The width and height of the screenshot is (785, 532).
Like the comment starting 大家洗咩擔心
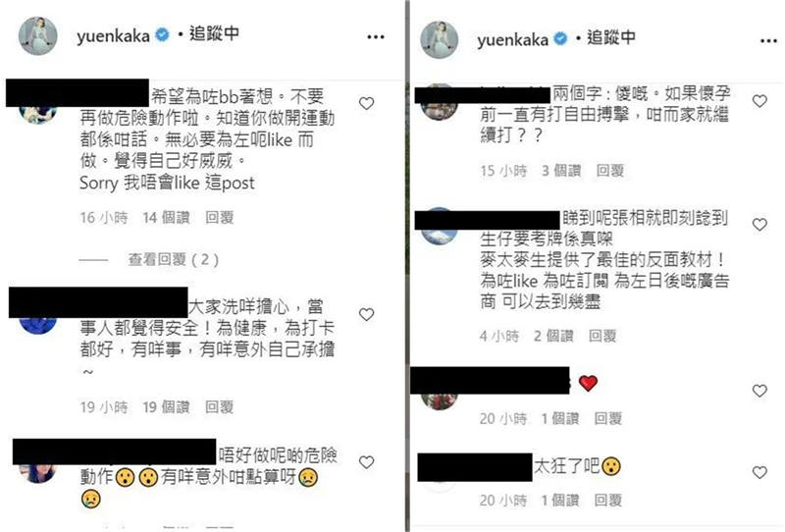pos(366,315)
